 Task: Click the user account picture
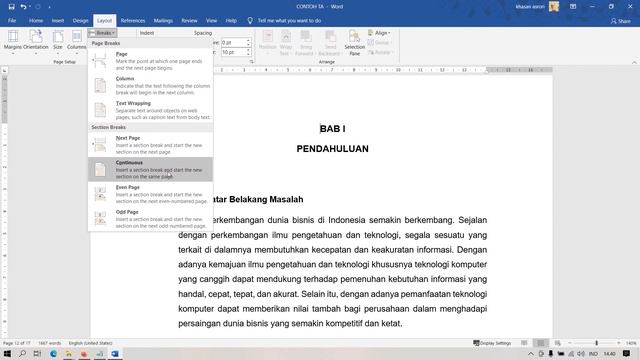554,7
